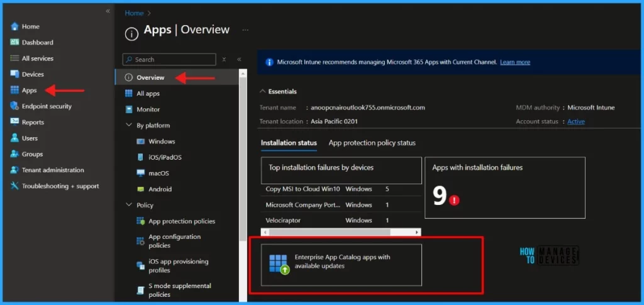Click the Microsoft Intune MDM authority value
The image size is (644, 305).
[591, 108]
